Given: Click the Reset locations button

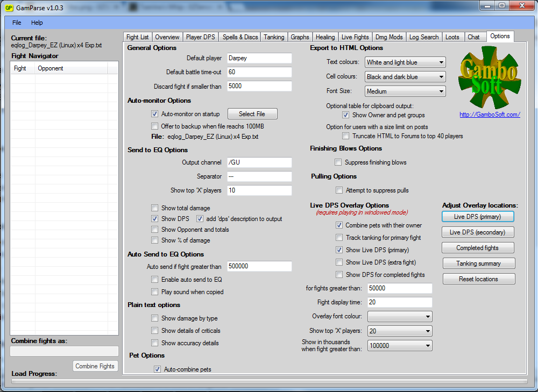Looking at the screenshot, I should coord(478,279).
